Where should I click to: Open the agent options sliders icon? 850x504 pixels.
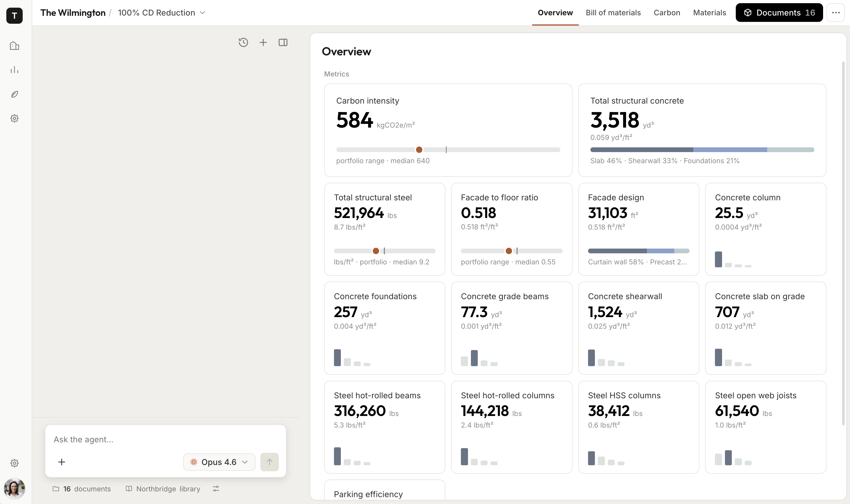[x=216, y=489]
